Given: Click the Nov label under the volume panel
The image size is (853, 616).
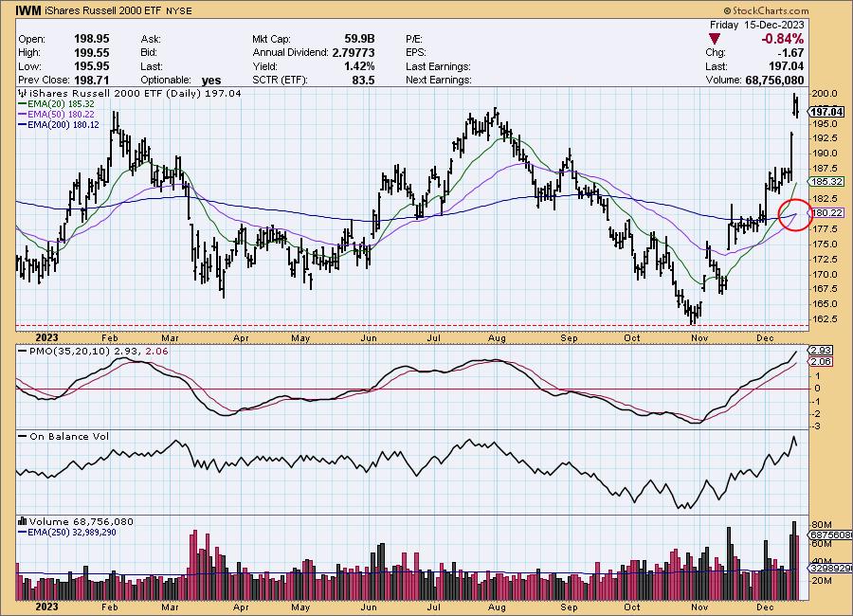Looking at the screenshot, I should [699, 607].
